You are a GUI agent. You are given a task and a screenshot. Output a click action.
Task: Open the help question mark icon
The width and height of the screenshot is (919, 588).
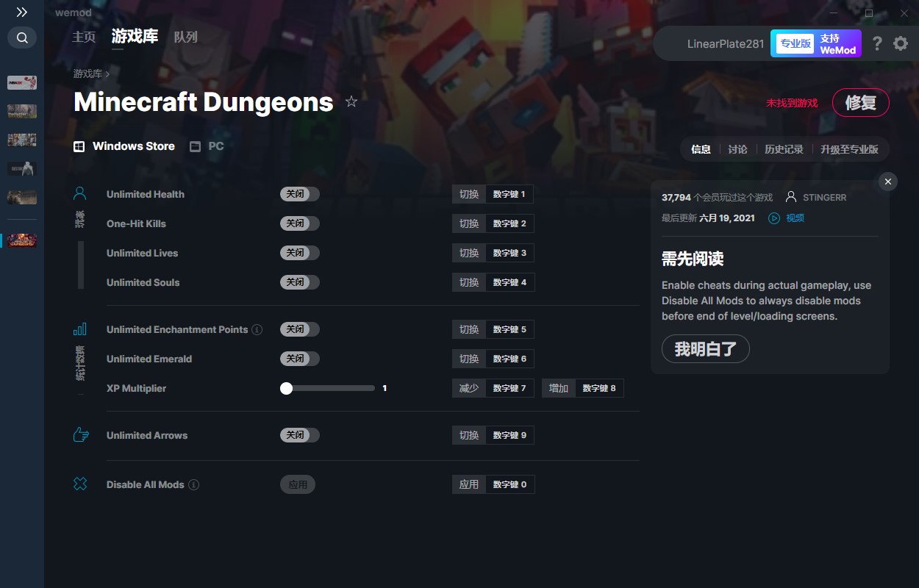click(877, 43)
